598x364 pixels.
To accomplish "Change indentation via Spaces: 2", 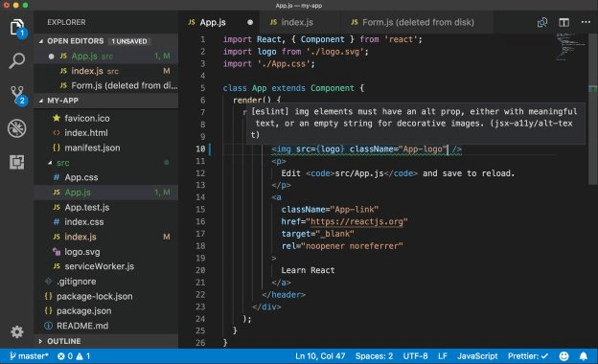I will coord(374,356).
